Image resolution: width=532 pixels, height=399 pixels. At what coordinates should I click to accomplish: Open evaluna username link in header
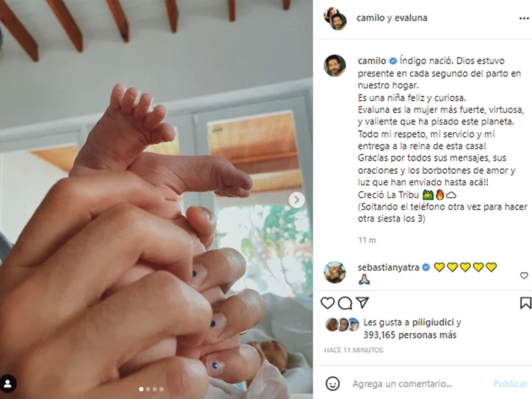[x=411, y=18]
